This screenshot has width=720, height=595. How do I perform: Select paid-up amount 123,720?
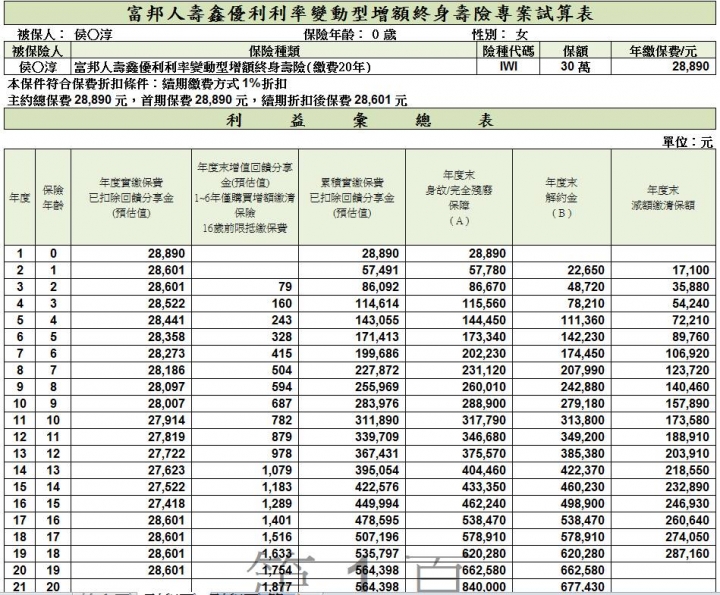coord(687,370)
